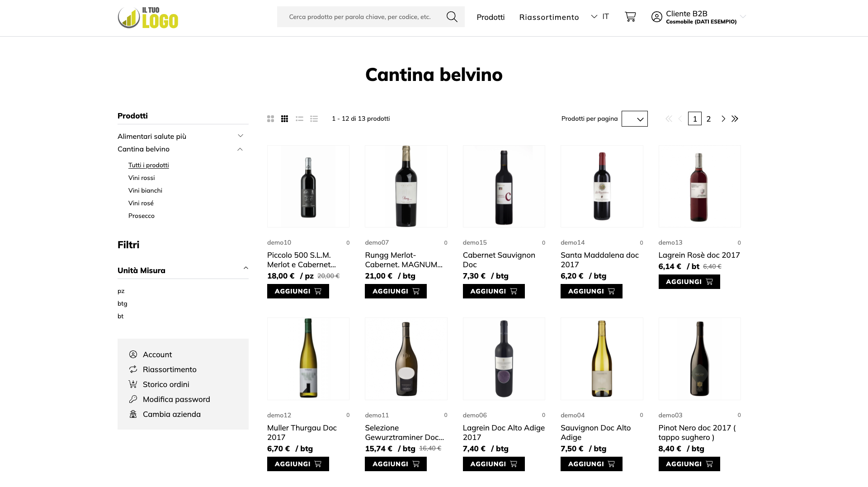
Task: Filter by unit bt
Action: click(x=120, y=316)
